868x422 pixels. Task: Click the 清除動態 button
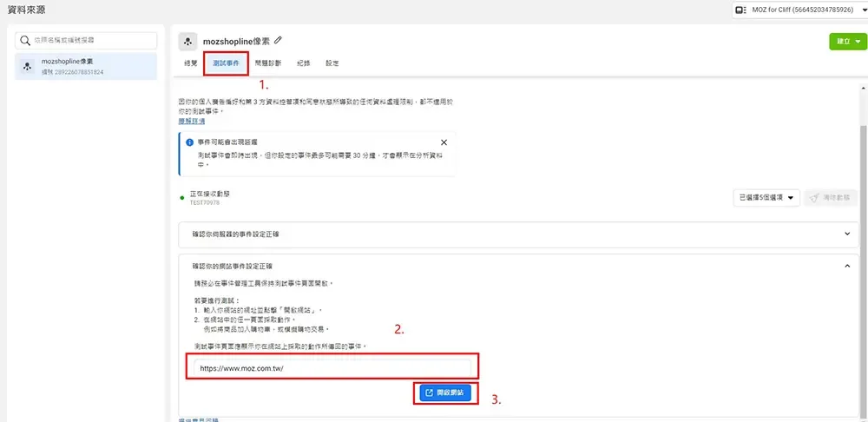[829, 197]
